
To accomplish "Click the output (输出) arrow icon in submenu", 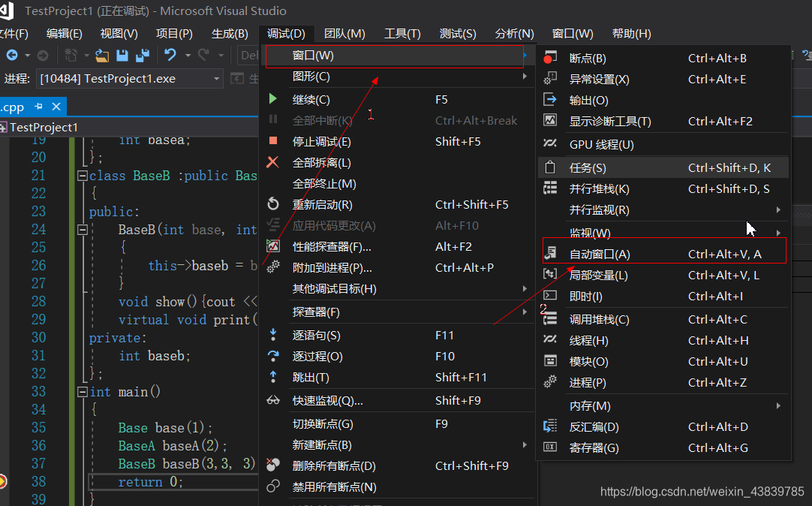I will [549, 99].
